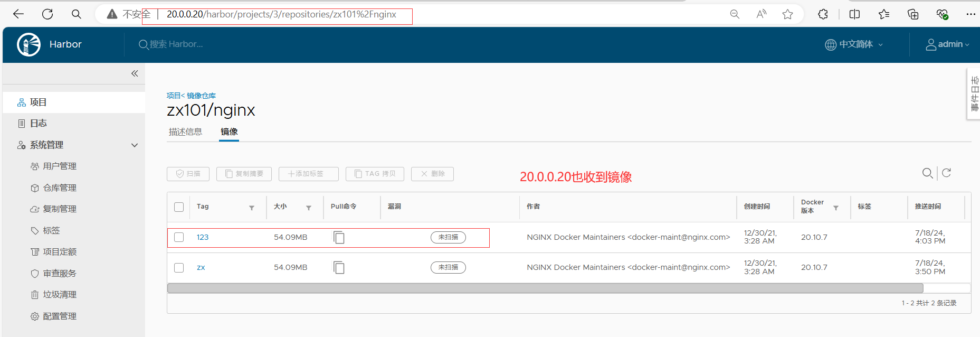Click the browser address bar URL
The image size is (980, 337).
[x=281, y=14]
